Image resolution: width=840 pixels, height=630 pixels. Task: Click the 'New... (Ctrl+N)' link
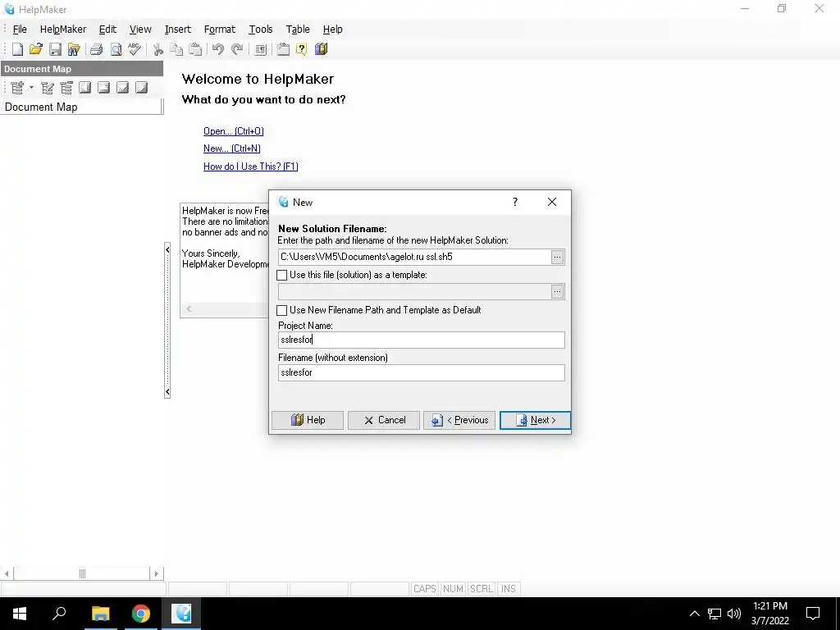click(232, 148)
